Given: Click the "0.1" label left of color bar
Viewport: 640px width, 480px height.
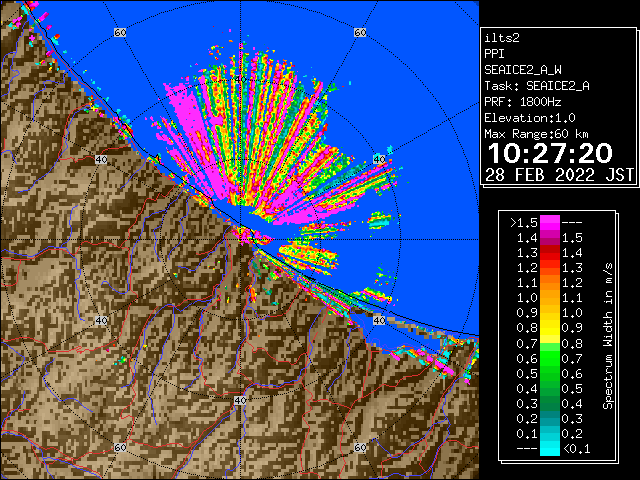Looking at the screenshot, I should (x=527, y=433).
